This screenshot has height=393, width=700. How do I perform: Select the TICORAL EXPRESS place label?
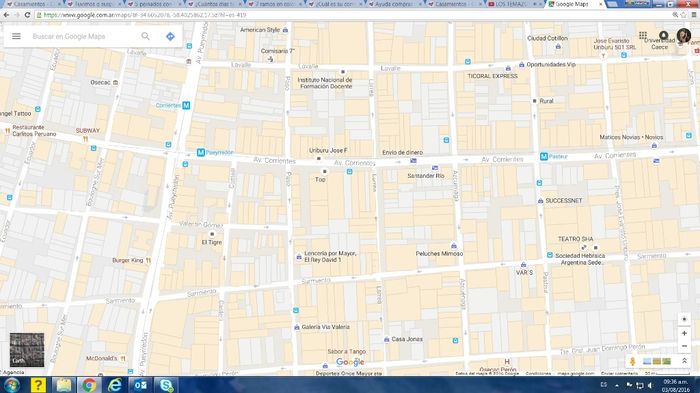click(x=492, y=76)
